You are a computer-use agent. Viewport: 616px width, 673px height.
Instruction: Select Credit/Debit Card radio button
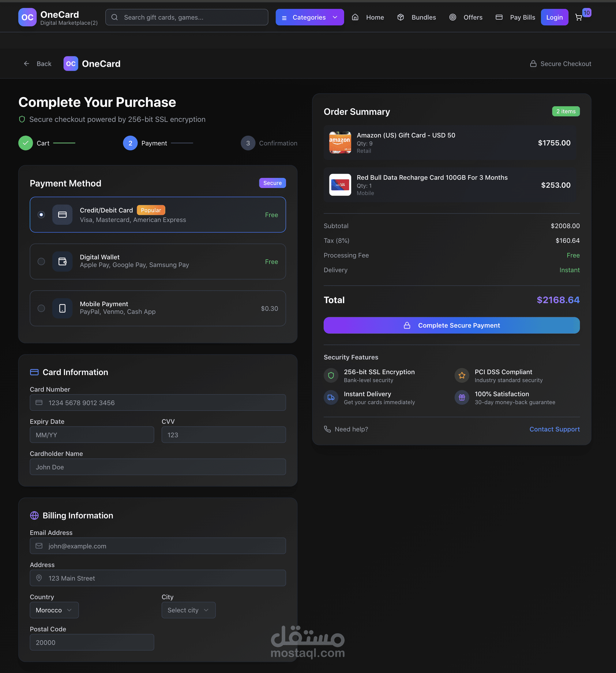tap(41, 215)
